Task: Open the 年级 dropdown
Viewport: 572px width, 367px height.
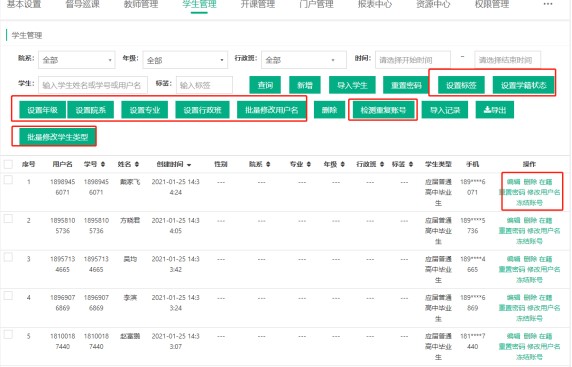Action: tap(185, 60)
